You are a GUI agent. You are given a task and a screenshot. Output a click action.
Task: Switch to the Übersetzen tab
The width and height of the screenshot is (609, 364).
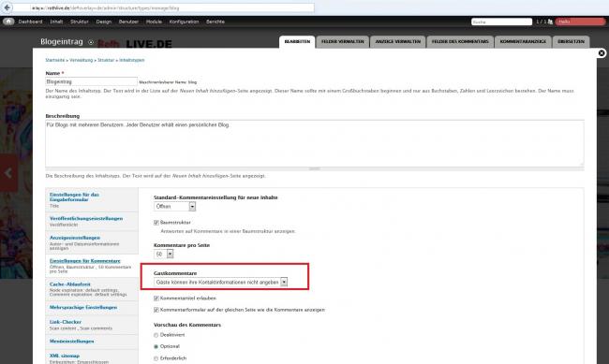coord(571,42)
